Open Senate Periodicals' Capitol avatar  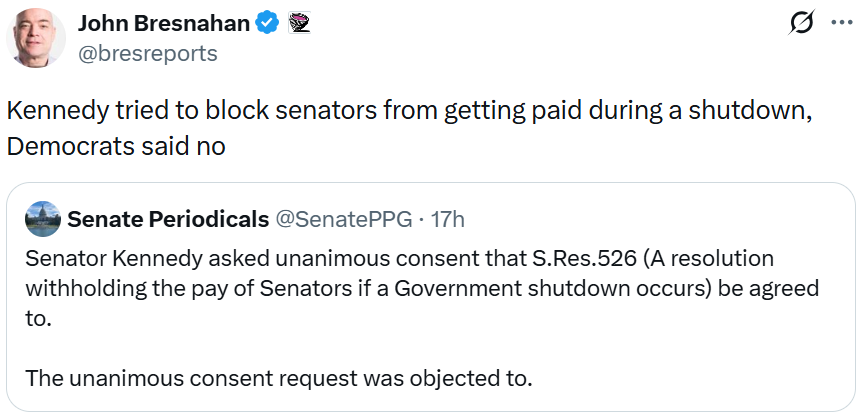(42, 218)
